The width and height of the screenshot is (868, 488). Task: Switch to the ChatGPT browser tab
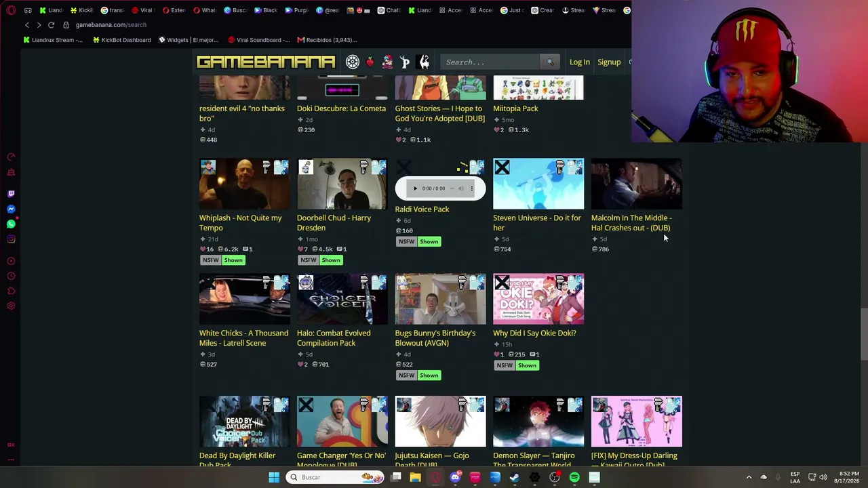pos(390,10)
